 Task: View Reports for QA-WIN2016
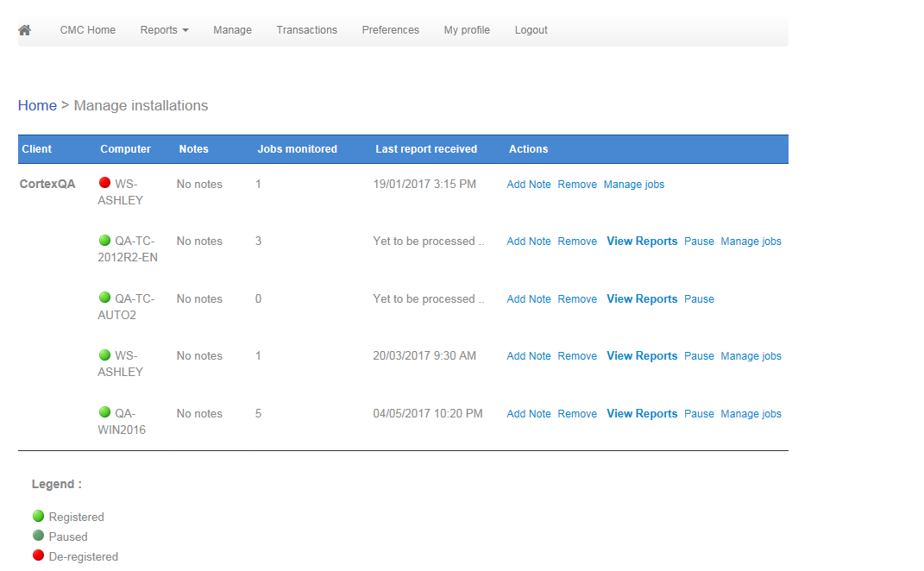(643, 414)
